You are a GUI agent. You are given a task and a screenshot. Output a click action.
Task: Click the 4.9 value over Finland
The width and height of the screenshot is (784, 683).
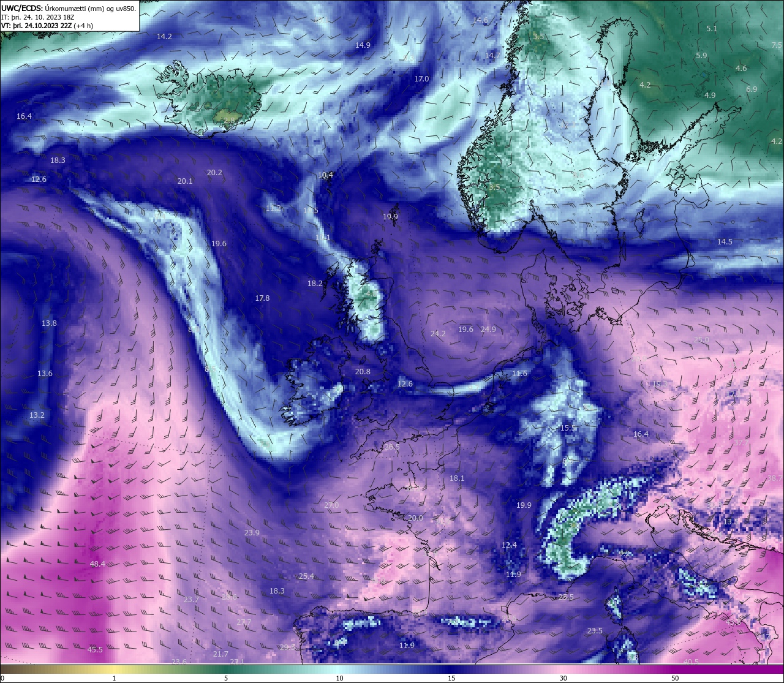710,96
